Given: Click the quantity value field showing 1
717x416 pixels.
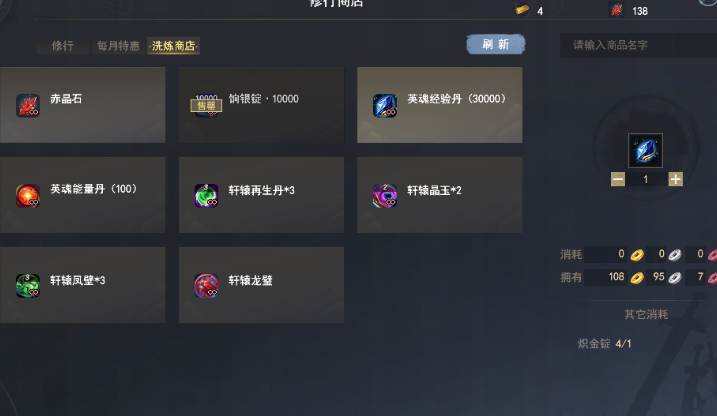Looking at the screenshot, I should (x=646, y=179).
